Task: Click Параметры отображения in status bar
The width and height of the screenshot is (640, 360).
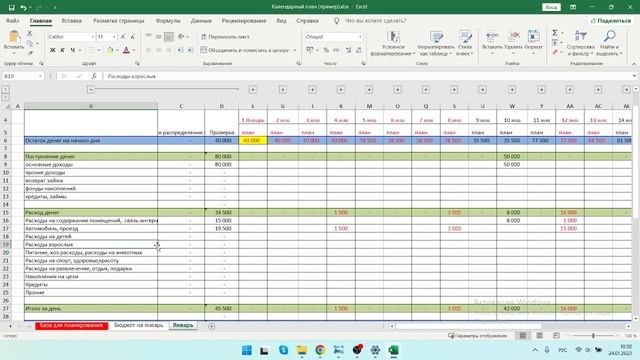Action: 478,336
